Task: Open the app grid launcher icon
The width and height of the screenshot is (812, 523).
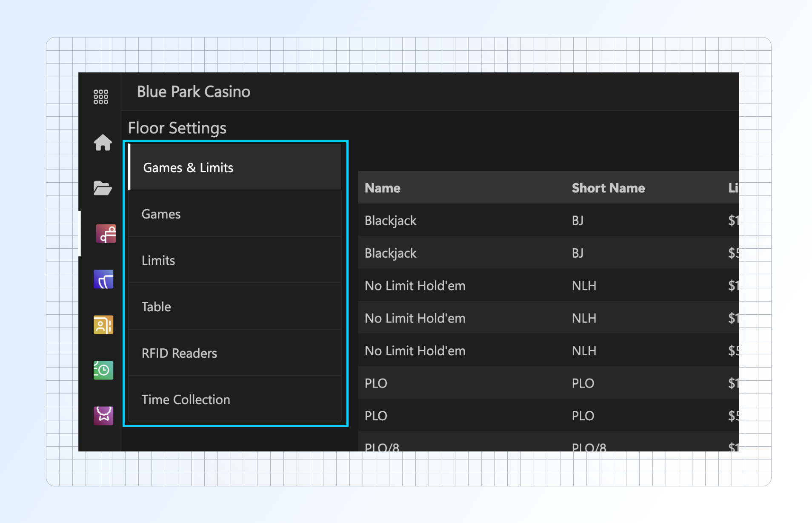Action: point(101,97)
